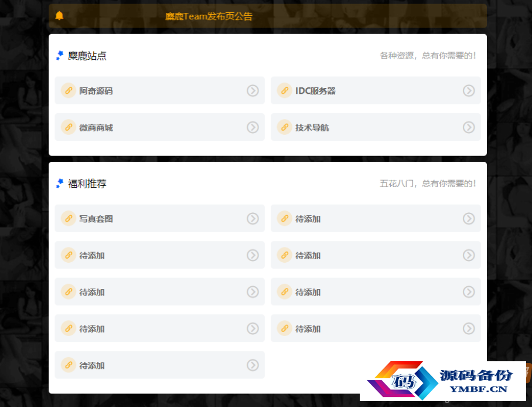This screenshot has height=407, width=532.
Task: Click the link icon beside 技术导航
Action: pyautogui.click(x=285, y=127)
